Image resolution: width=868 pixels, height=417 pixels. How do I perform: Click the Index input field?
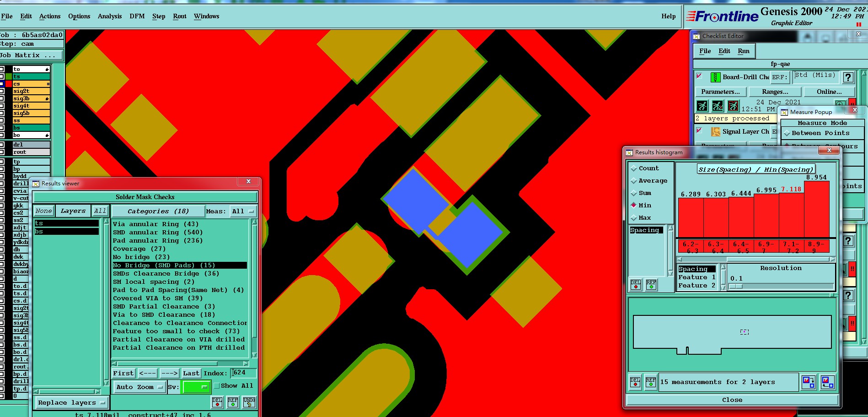click(x=243, y=373)
